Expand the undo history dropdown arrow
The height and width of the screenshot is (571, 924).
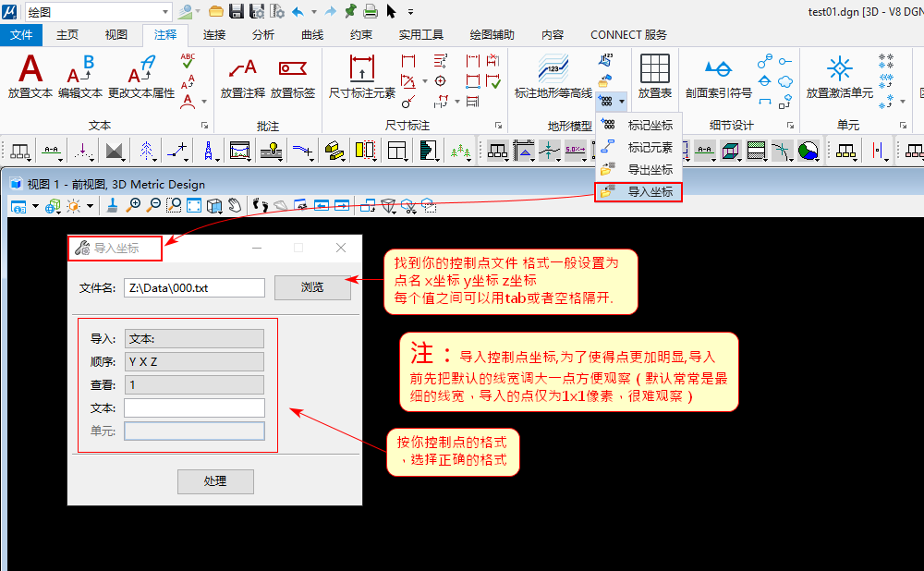(313, 12)
